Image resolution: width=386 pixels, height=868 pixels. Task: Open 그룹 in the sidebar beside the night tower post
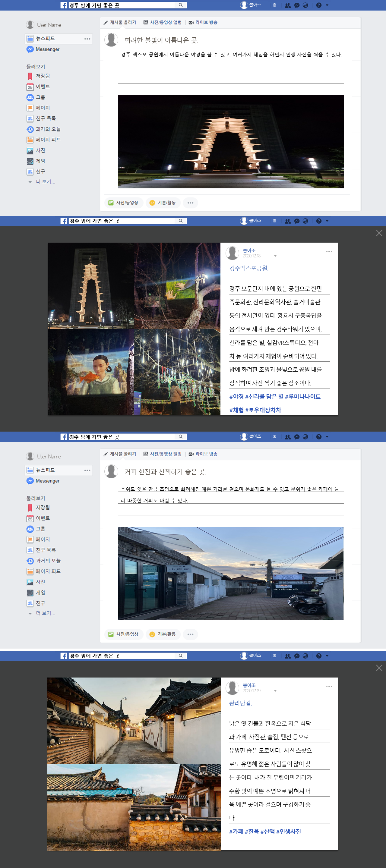40,97
